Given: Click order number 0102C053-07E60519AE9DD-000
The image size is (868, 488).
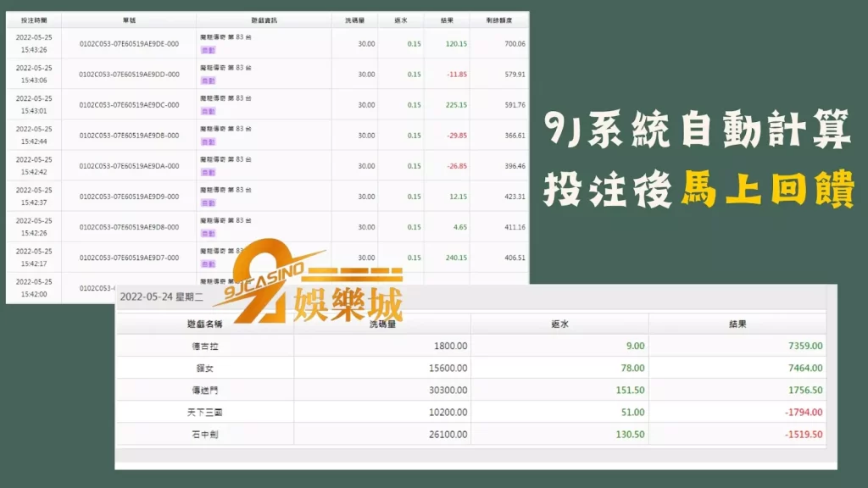Looking at the screenshot, I should click(x=129, y=75).
